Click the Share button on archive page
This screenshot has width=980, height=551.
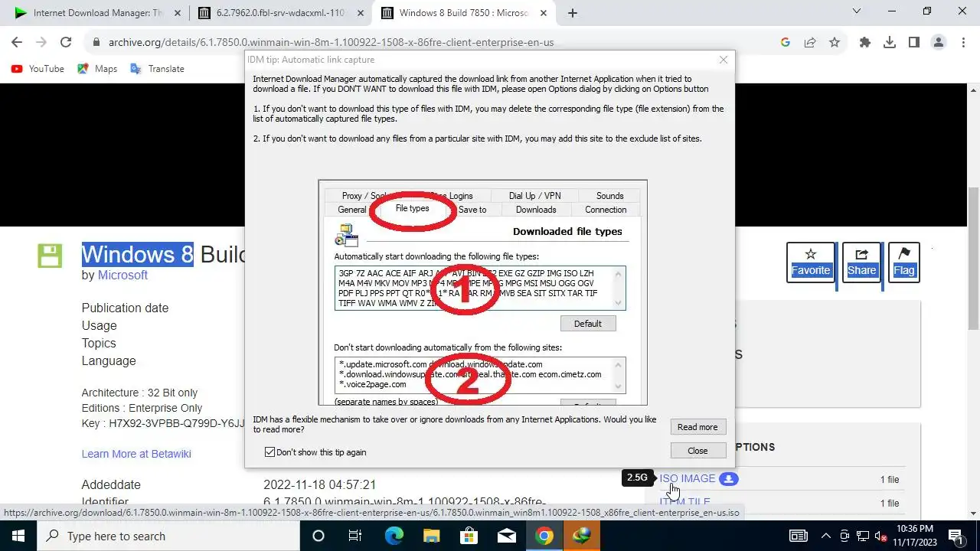pos(861,262)
